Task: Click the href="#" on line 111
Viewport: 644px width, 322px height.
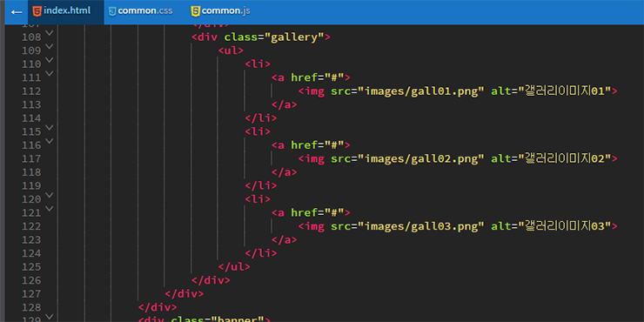Action: pos(317,77)
